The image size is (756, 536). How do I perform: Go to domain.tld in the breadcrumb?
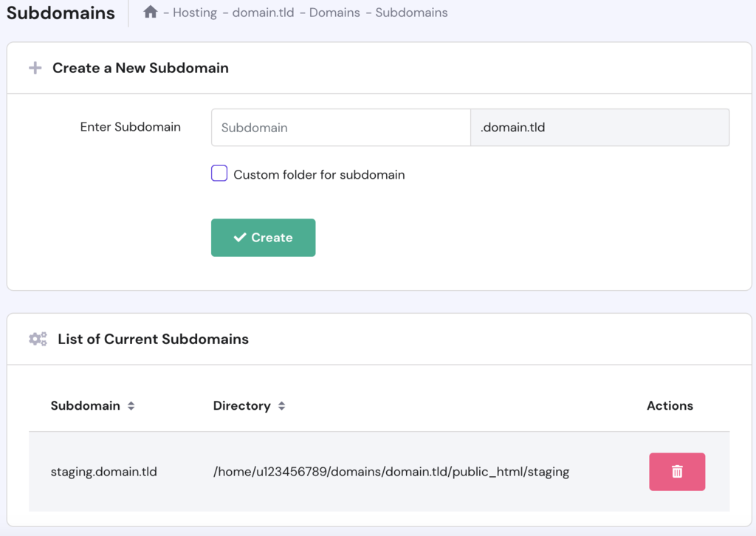tap(263, 13)
